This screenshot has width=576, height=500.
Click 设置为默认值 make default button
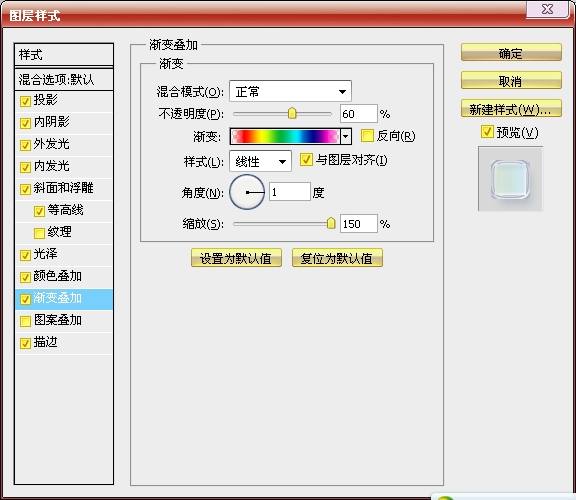[x=236, y=258]
